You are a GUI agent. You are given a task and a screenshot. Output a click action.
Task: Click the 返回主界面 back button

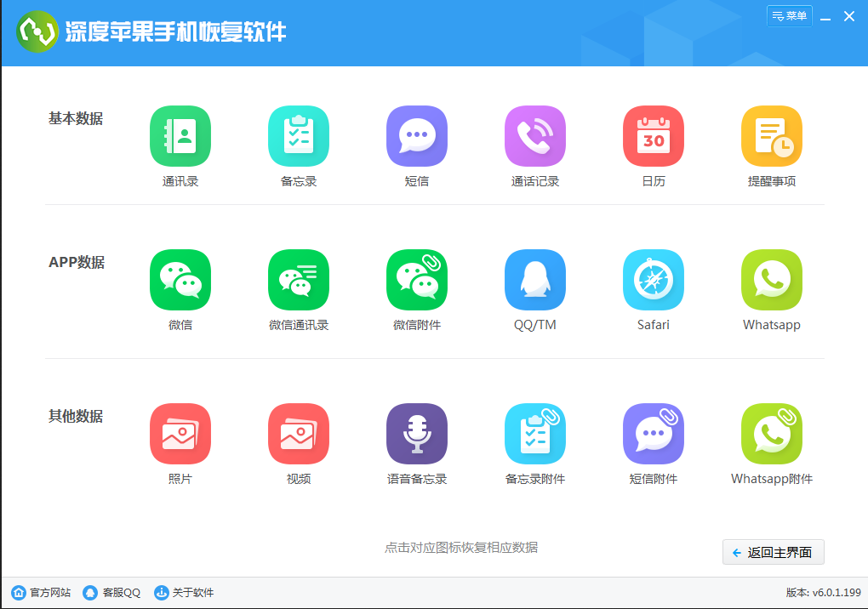(x=773, y=552)
